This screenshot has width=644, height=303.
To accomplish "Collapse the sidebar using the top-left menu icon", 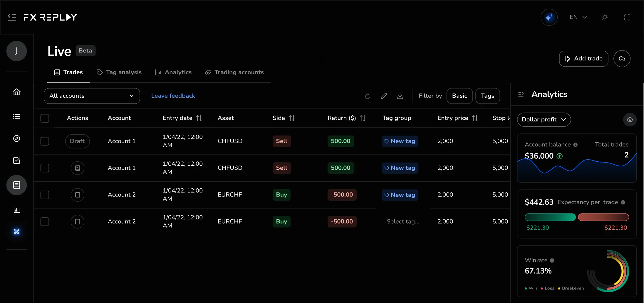I will (x=12, y=17).
